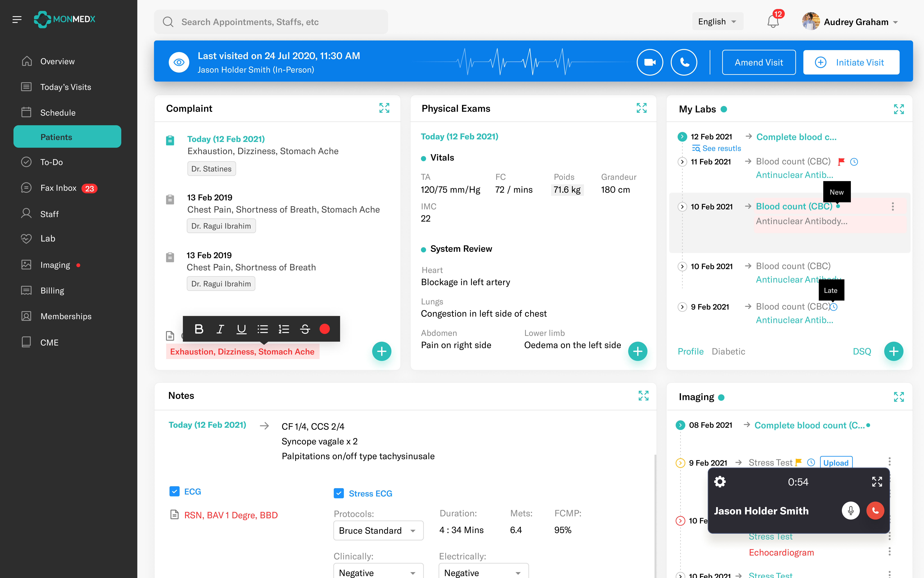Image resolution: width=924 pixels, height=578 pixels.
Task: Underline the selected complaint text
Action: [241, 329]
